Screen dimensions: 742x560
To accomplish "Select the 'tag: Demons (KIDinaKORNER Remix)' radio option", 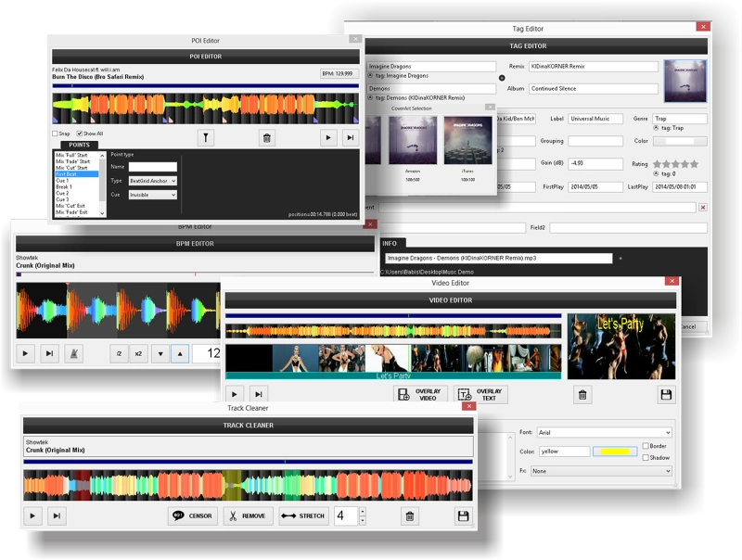I will coord(370,97).
